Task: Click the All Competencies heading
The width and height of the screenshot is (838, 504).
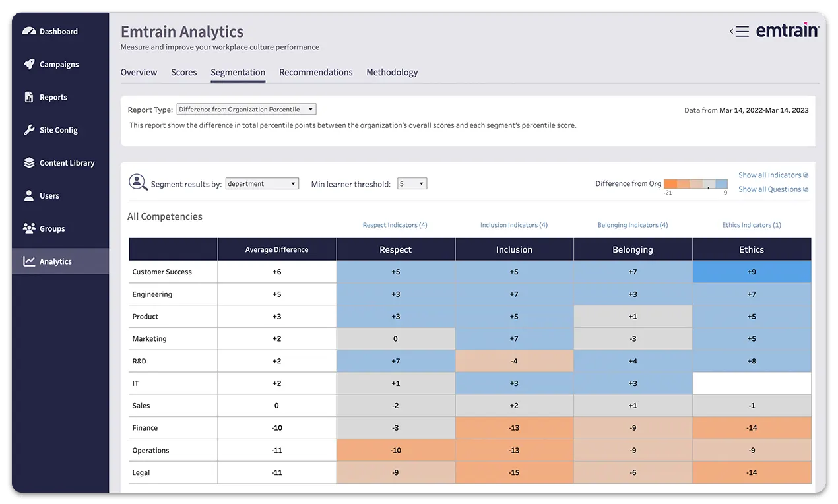Action: (x=165, y=216)
